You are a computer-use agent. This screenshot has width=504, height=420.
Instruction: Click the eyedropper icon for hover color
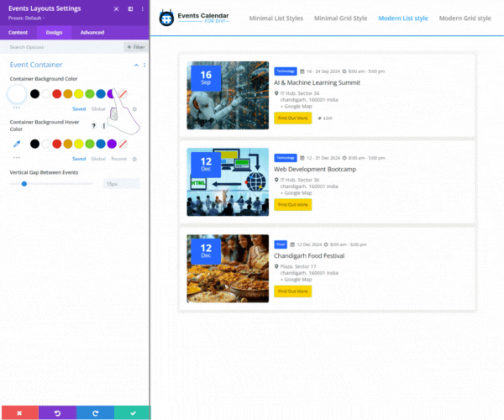click(17, 144)
